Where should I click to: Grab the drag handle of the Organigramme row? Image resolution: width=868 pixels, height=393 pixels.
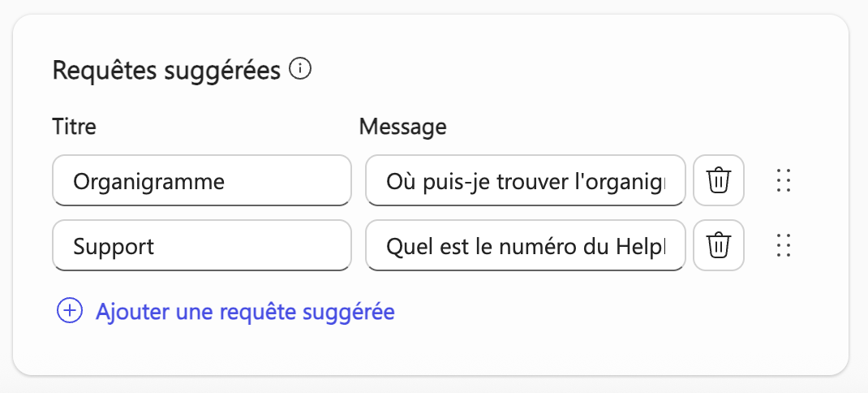coord(783,180)
